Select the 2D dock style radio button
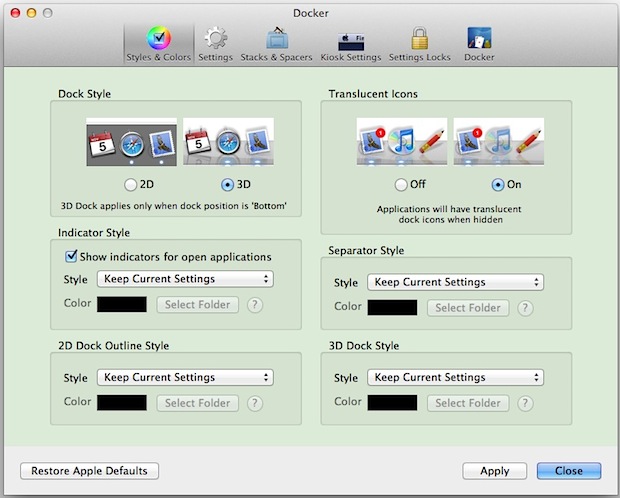This screenshot has width=620, height=498. coord(130,185)
